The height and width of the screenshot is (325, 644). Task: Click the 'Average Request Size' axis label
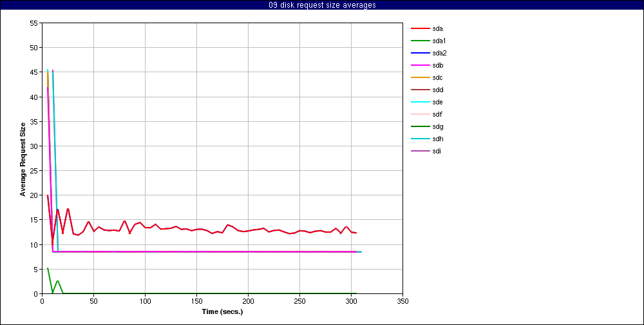point(23,159)
